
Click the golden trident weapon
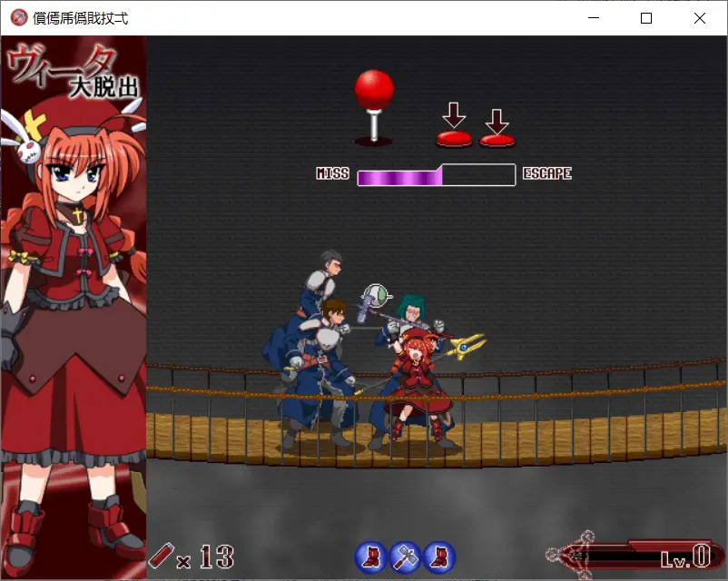pyautogui.click(x=466, y=347)
